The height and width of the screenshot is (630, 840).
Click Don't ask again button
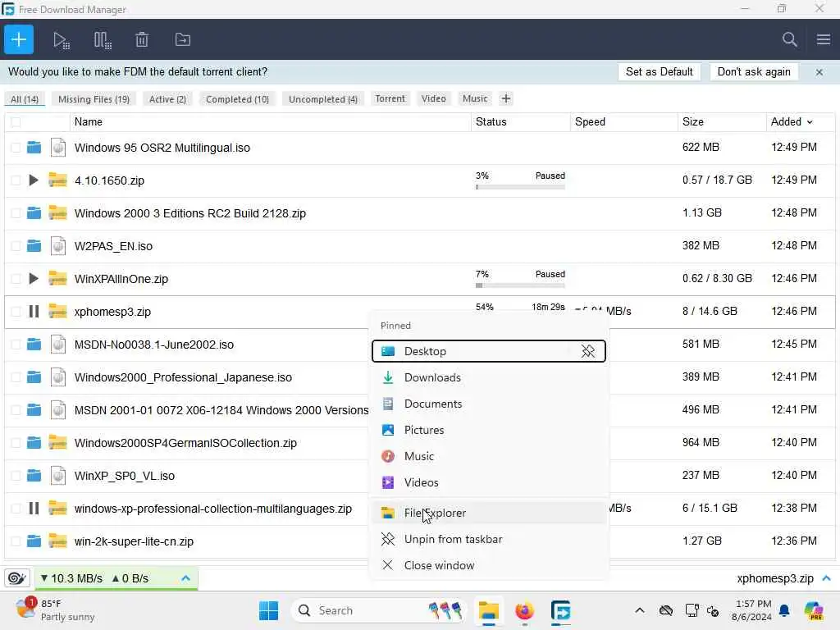point(754,72)
